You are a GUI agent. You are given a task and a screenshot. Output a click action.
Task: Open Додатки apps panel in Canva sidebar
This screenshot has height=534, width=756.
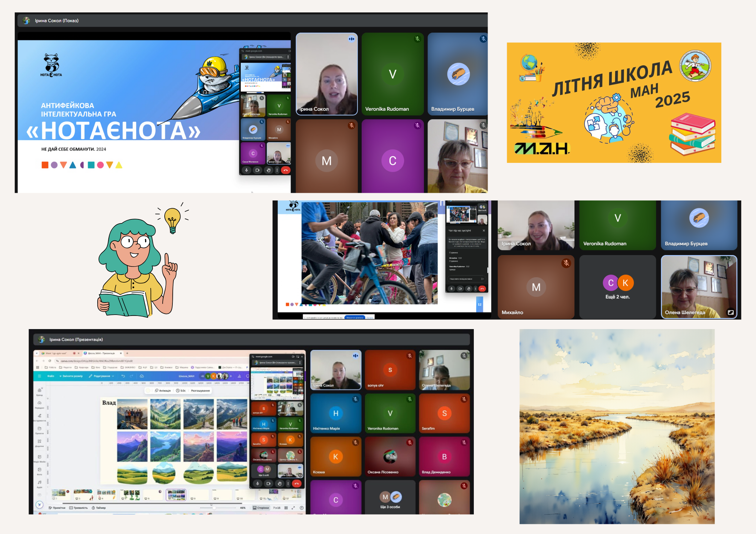[x=39, y=442]
